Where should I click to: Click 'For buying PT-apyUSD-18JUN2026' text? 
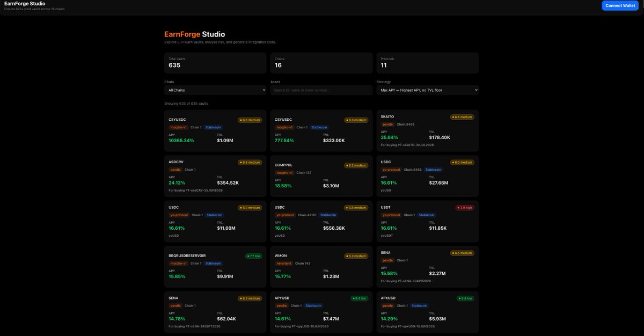302,326
